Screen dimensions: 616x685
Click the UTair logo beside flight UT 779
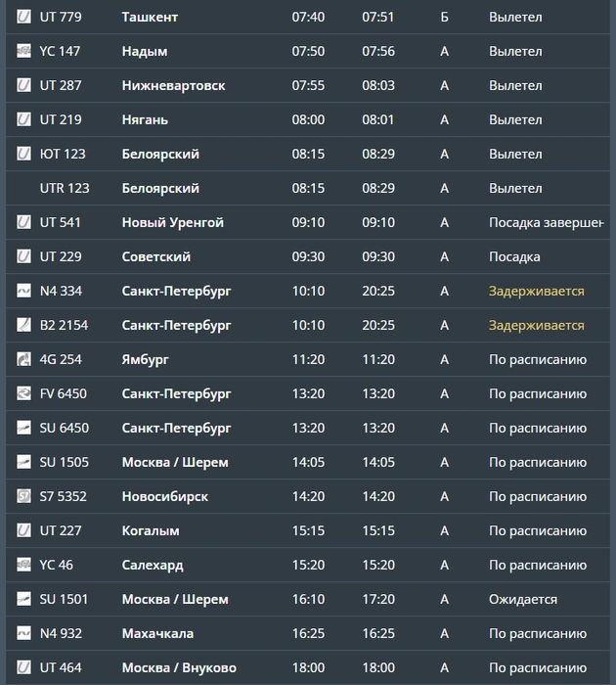[x=23, y=17]
